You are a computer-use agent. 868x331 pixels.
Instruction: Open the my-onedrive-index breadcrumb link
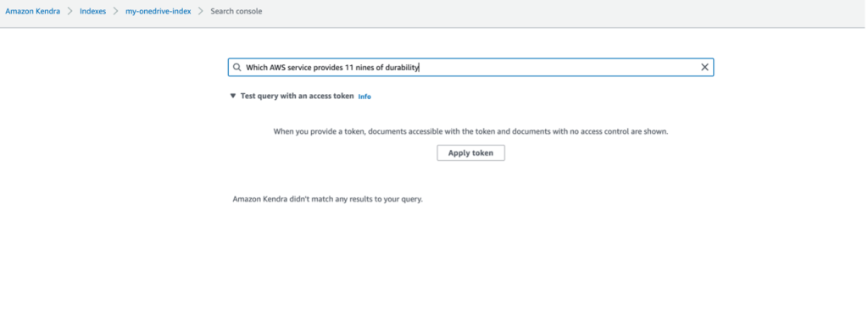pyautogui.click(x=159, y=11)
